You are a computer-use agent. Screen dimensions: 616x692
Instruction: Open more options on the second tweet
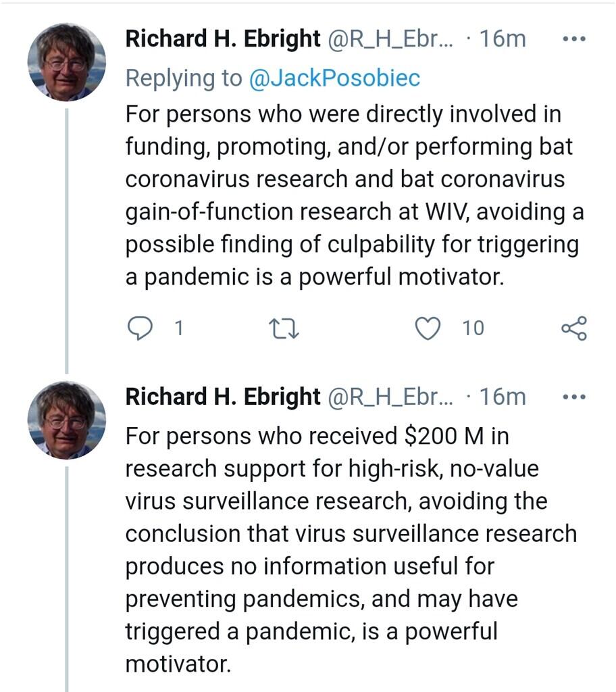[x=575, y=397]
